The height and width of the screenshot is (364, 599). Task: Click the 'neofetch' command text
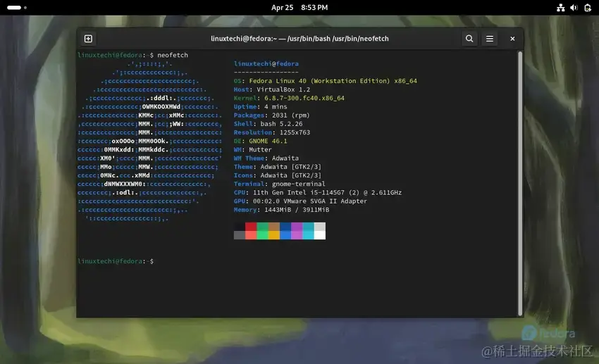[173, 55]
